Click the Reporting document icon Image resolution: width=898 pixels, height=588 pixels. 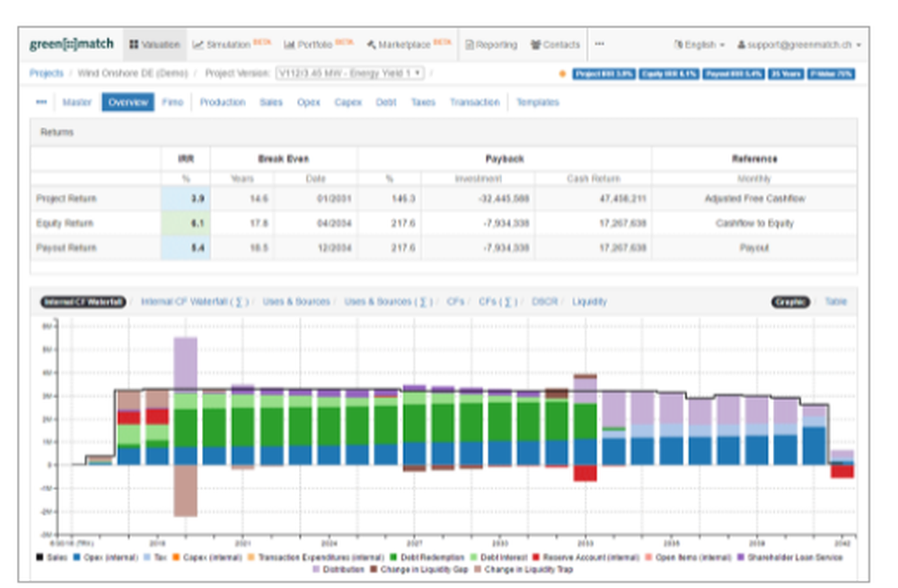point(470,45)
